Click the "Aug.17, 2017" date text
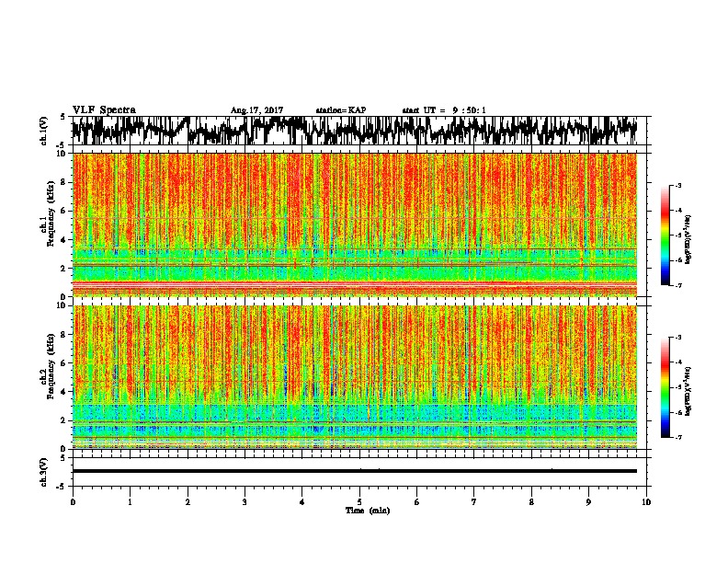Viewport: 728px width, 563px height. (256, 110)
